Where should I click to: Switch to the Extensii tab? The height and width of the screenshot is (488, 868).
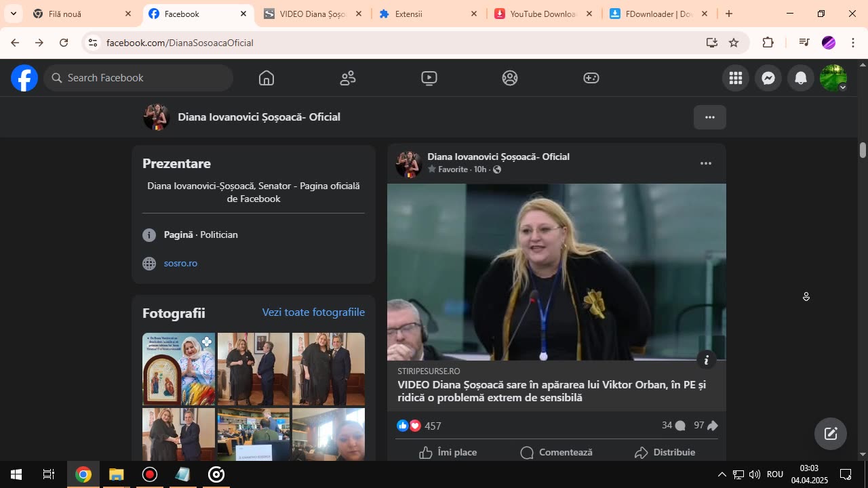(x=428, y=14)
